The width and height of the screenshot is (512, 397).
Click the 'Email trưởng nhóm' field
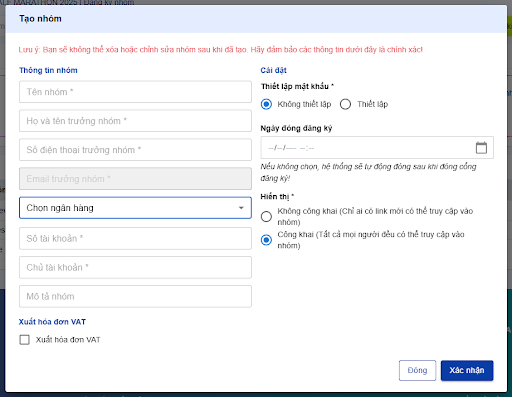[135, 179]
